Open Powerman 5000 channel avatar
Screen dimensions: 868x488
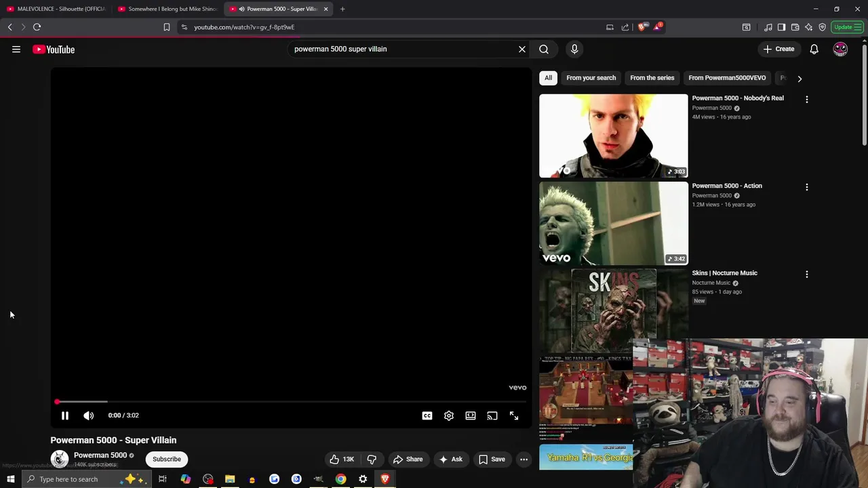tap(60, 459)
